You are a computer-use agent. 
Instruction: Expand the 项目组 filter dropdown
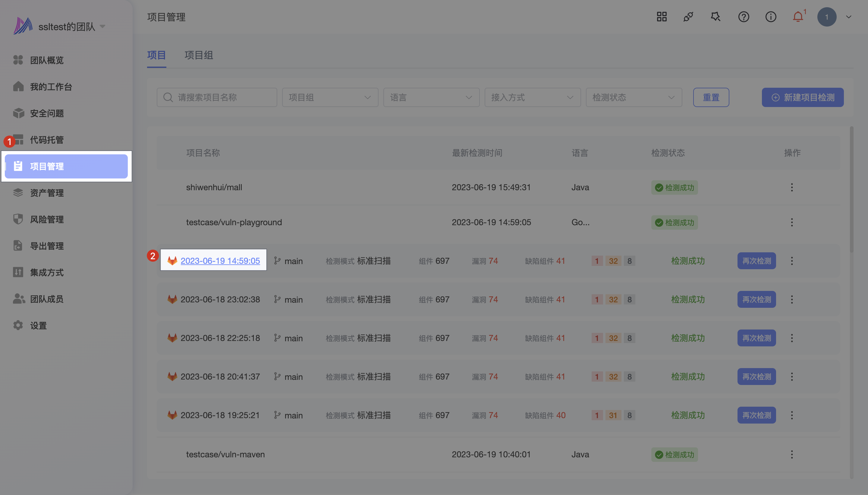point(330,98)
